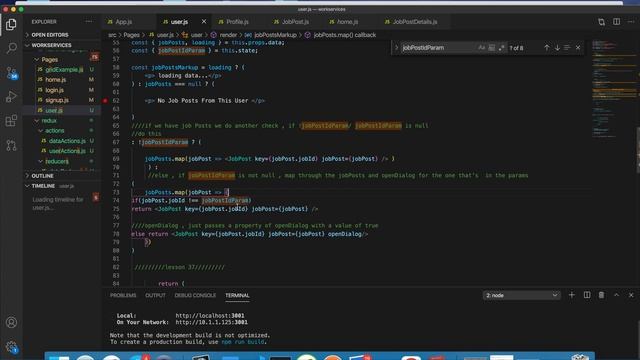Open editor more actions ellipsis

click(x=631, y=22)
